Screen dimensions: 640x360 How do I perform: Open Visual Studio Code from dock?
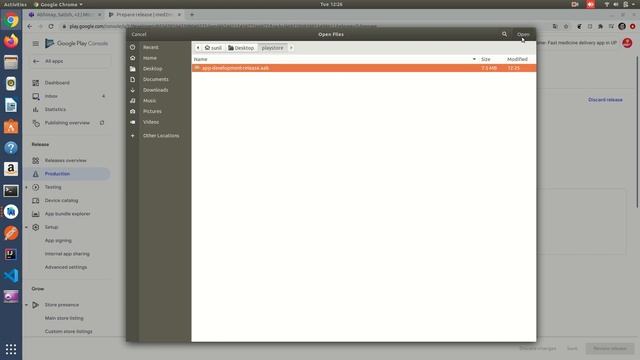pos(11,276)
